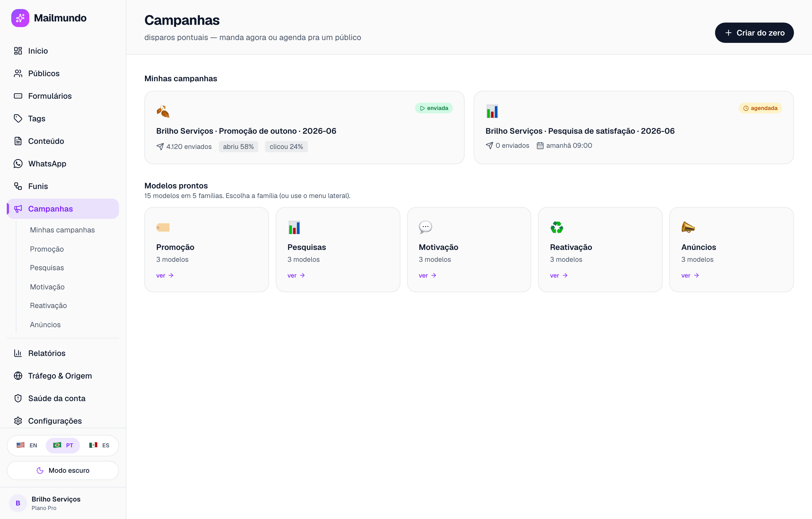
Task: Click the Mailmundo sparkle logo icon
Action: [x=20, y=18]
